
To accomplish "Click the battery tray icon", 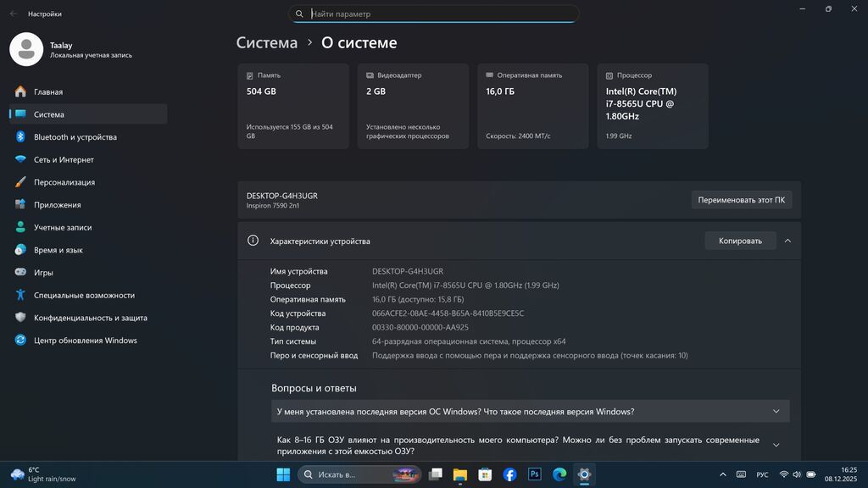I will coord(811,474).
